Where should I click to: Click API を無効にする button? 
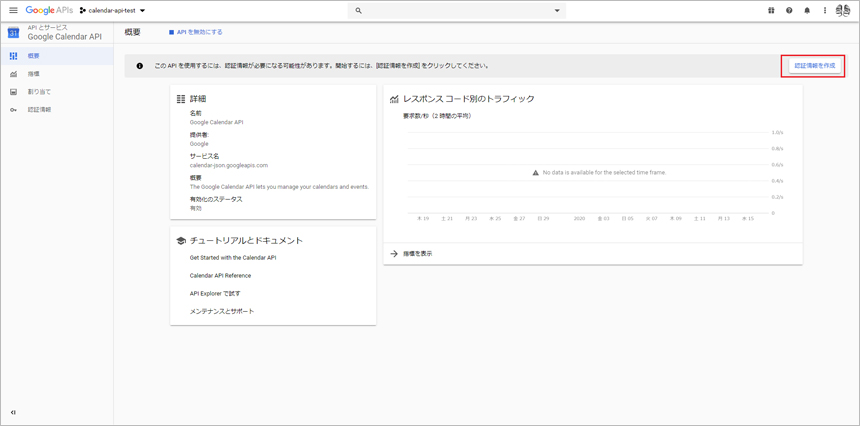point(196,32)
